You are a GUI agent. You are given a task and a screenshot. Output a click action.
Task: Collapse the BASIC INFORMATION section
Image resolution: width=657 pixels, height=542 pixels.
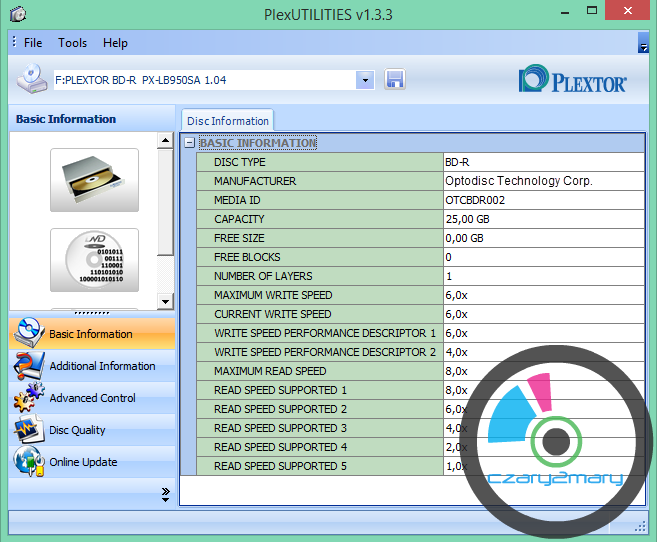tap(190, 143)
